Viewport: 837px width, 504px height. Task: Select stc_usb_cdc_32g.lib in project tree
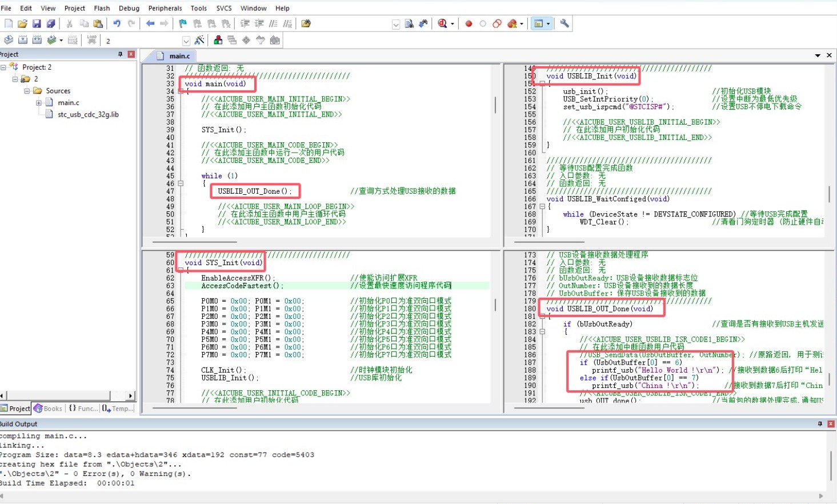[88, 115]
